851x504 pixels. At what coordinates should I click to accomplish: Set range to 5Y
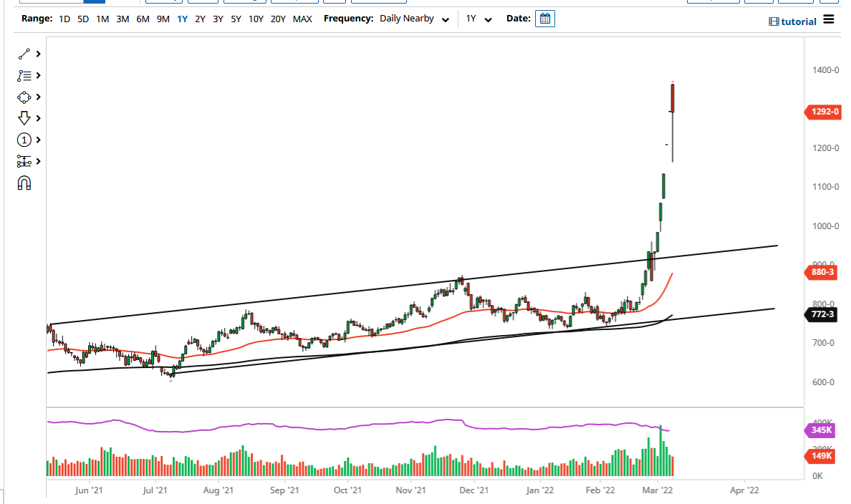pos(236,19)
